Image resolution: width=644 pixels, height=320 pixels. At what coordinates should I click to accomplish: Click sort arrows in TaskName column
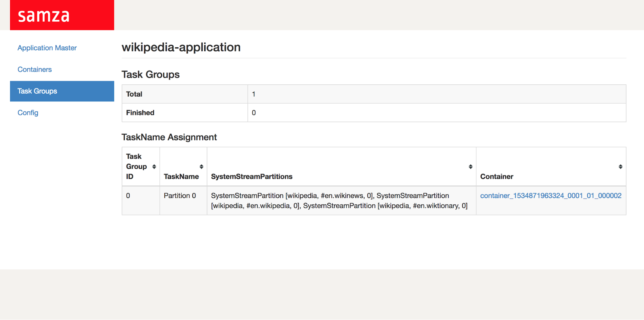point(201,166)
